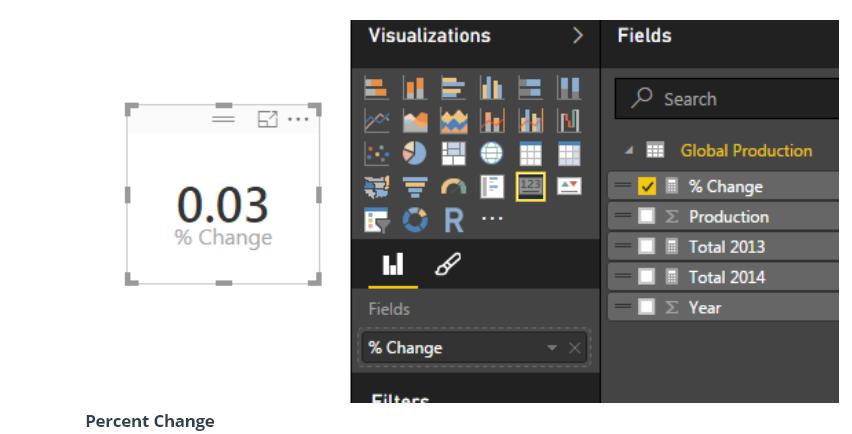Enable the Total 2013 field checkbox
This screenshot has width=852, height=434.
(x=647, y=247)
